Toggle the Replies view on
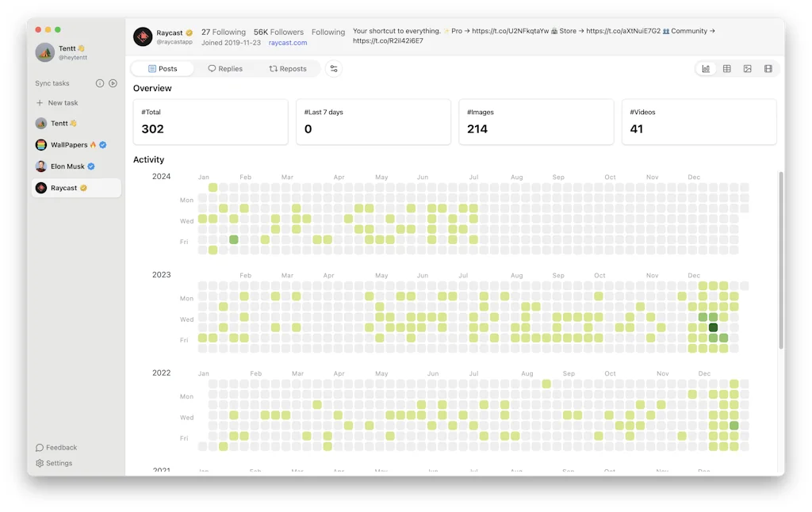 tap(226, 68)
